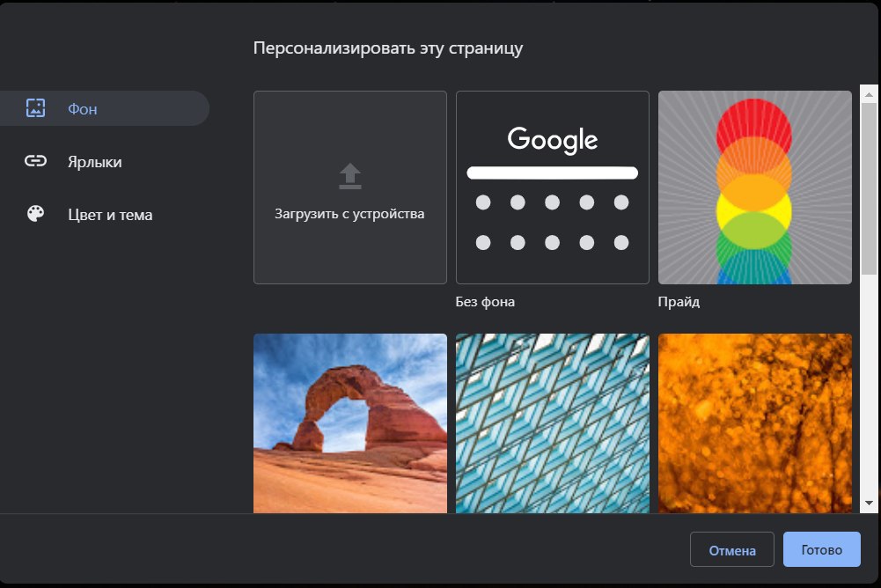
Task: Click the Фон background icon in sidebar
Action: coord(35,108)
